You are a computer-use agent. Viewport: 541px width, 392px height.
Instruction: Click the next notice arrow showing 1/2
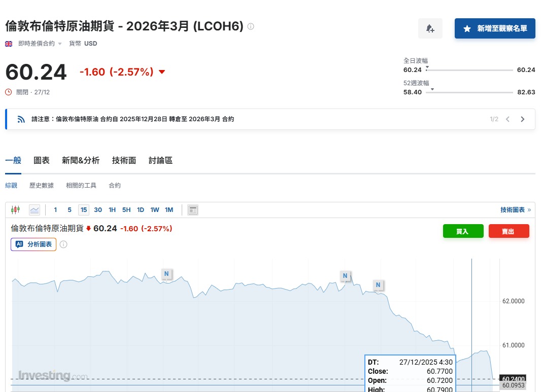coord(522,119)
